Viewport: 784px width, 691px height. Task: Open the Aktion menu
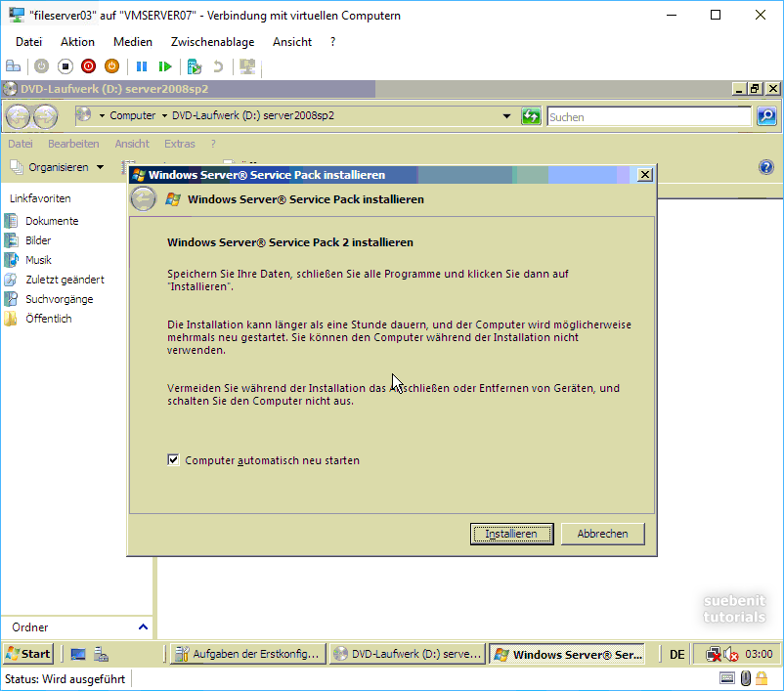77,42
